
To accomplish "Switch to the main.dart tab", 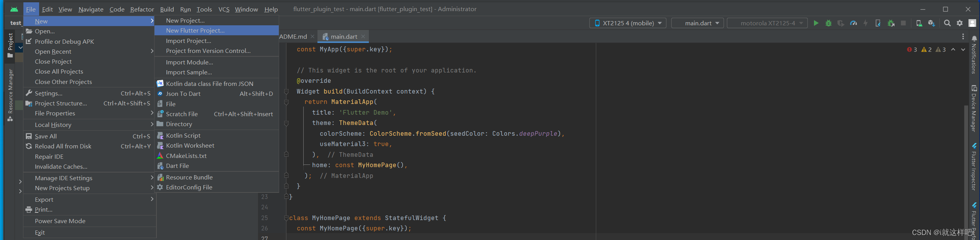I will pyautogui.click(x=344, y=36).
